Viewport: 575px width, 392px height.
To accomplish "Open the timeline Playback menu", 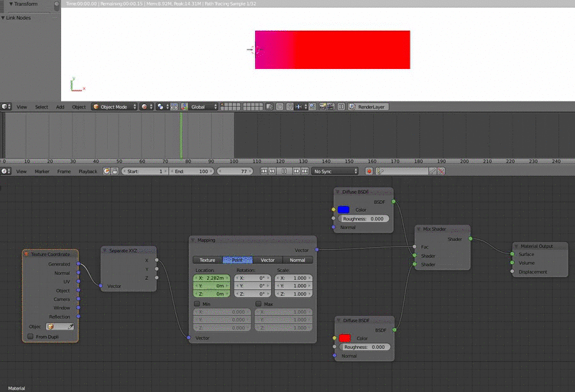I will coord(88,172).
